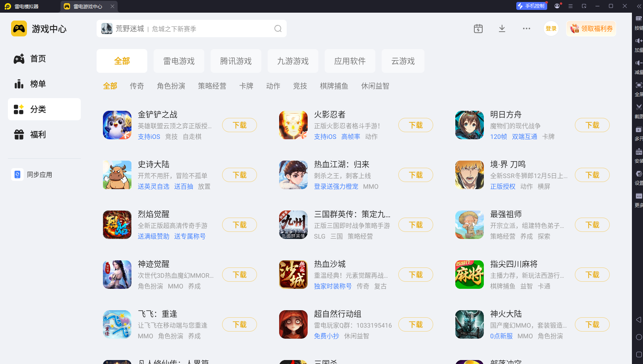The width and height of the screenshot is (643, 364).
Task: Select the 腾讯游戏 category tab
Action: point(236,61)
